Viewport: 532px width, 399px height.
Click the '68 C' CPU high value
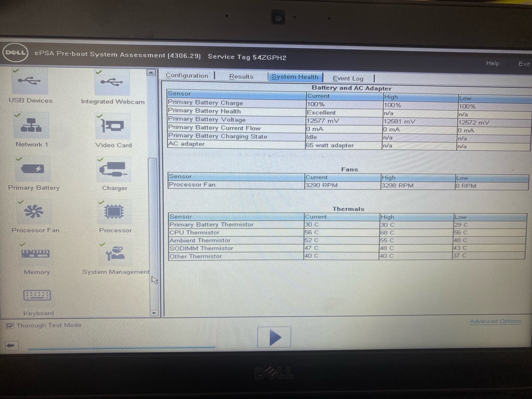387,232
